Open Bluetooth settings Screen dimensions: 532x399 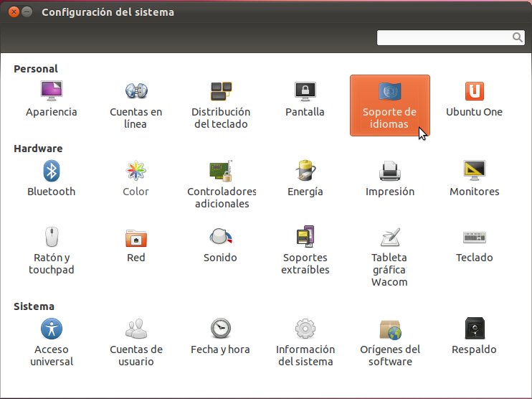tap(51, 178)
